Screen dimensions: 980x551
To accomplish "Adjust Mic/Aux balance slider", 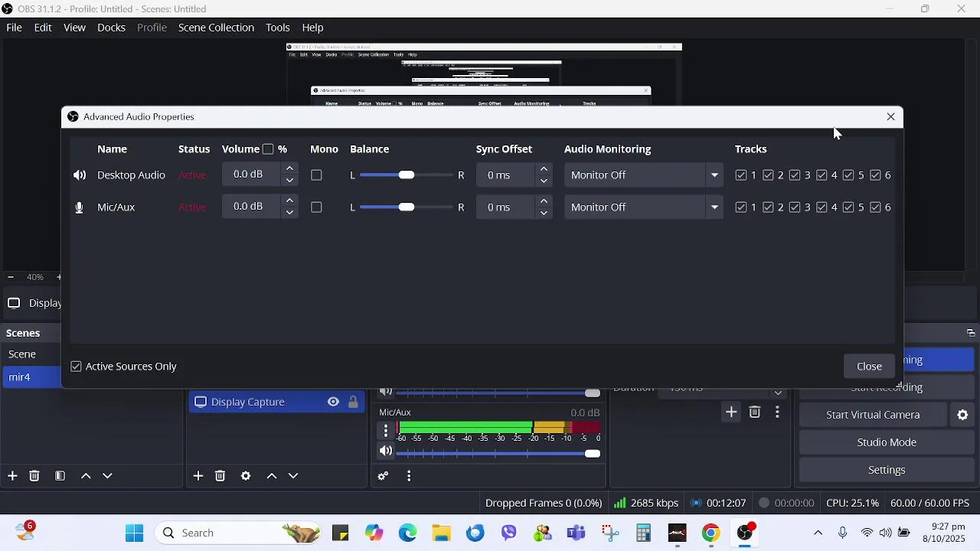I will coord(407,207).
